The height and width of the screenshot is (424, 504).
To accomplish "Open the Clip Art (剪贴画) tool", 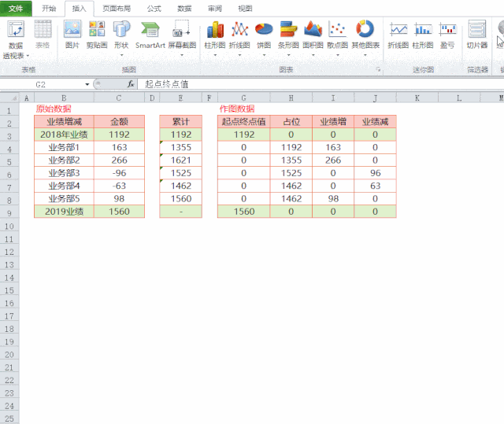I will [97, 35].
